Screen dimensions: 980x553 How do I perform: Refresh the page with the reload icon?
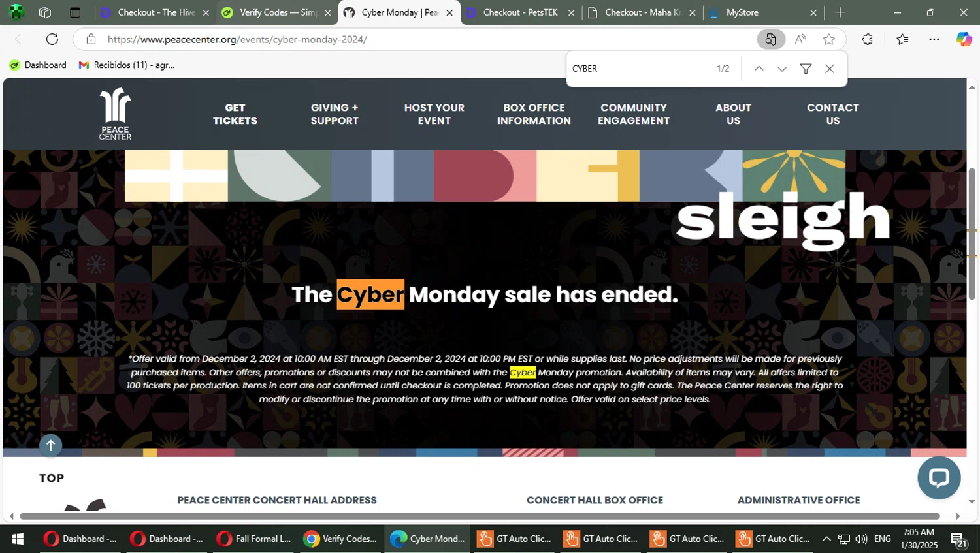click(x=52, y=39)
